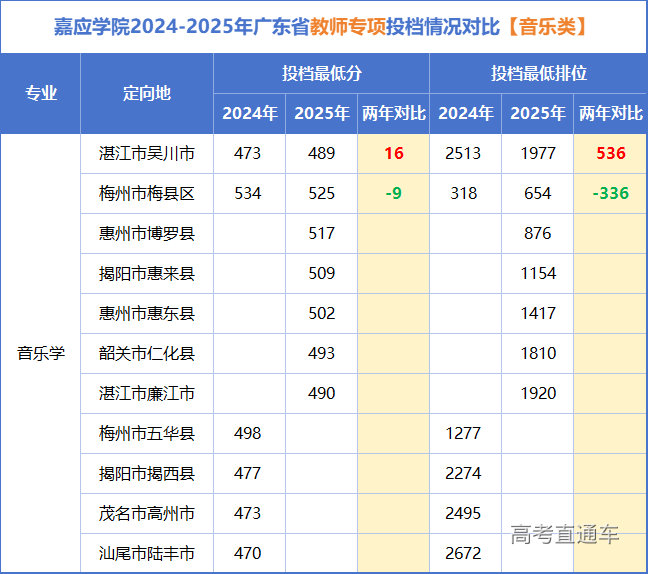Screen dimensions: 648x574
Task: Select the 梅州市梅县区 cell
Action: coord(147,194)
